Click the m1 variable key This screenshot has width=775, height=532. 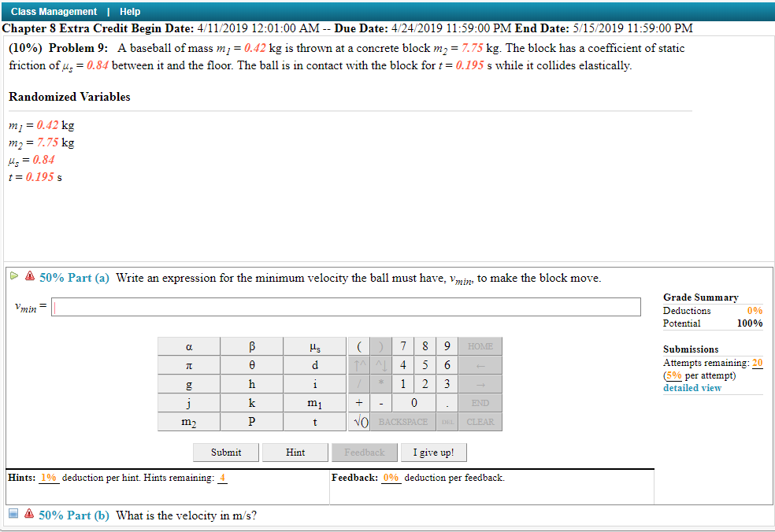point(314,402)
